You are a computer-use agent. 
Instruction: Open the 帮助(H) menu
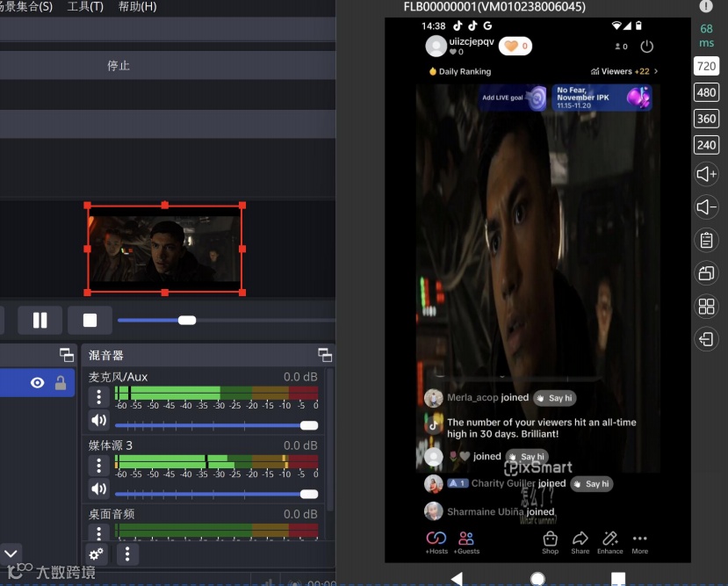tap(137, 6)
